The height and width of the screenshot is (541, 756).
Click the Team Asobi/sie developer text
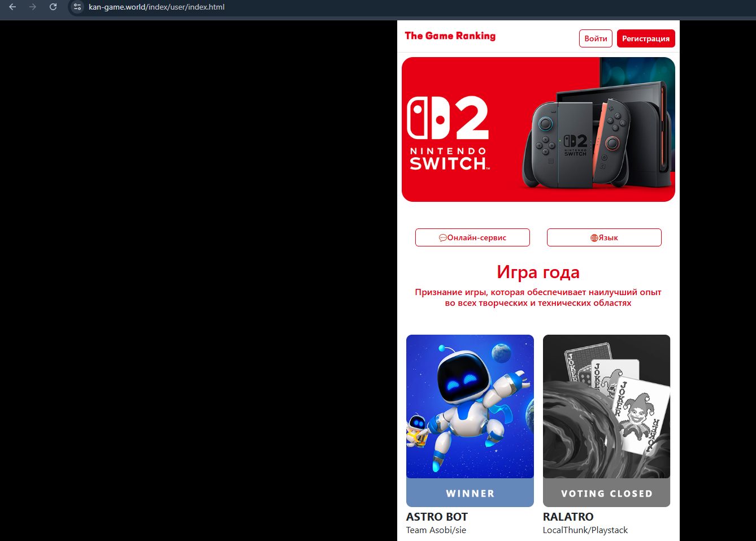(436, 530)
